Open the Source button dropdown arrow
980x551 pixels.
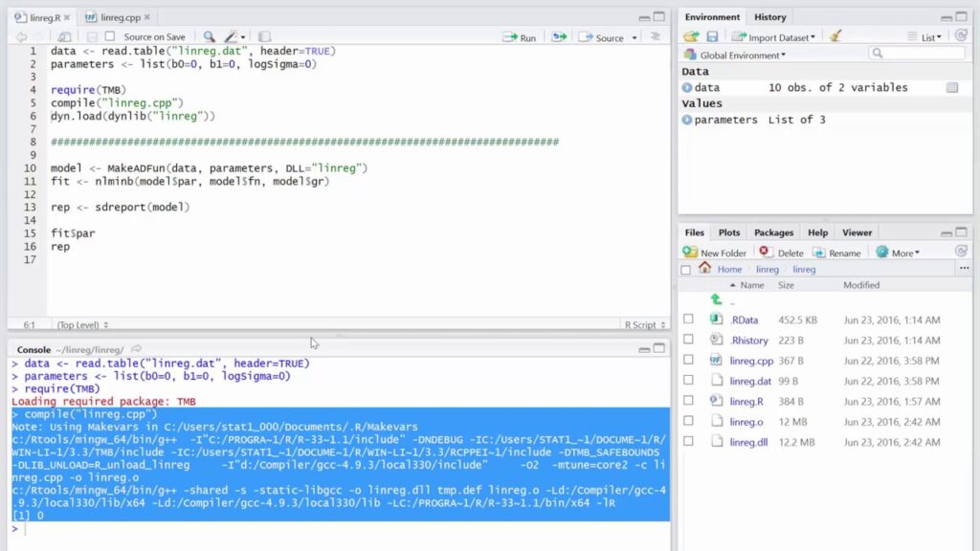635,38
